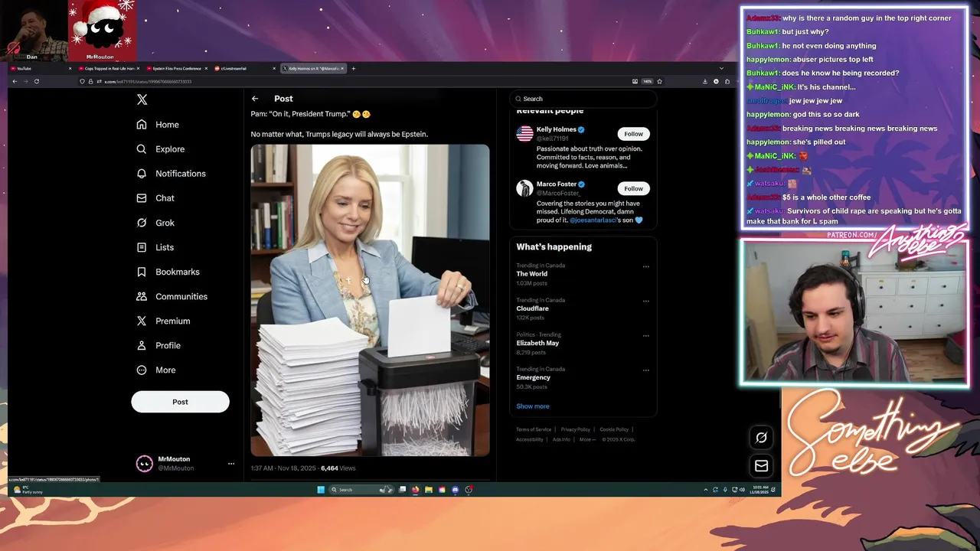Open Explore in the X sidebar
The image size is (980, 551).
tap(161, 149)
